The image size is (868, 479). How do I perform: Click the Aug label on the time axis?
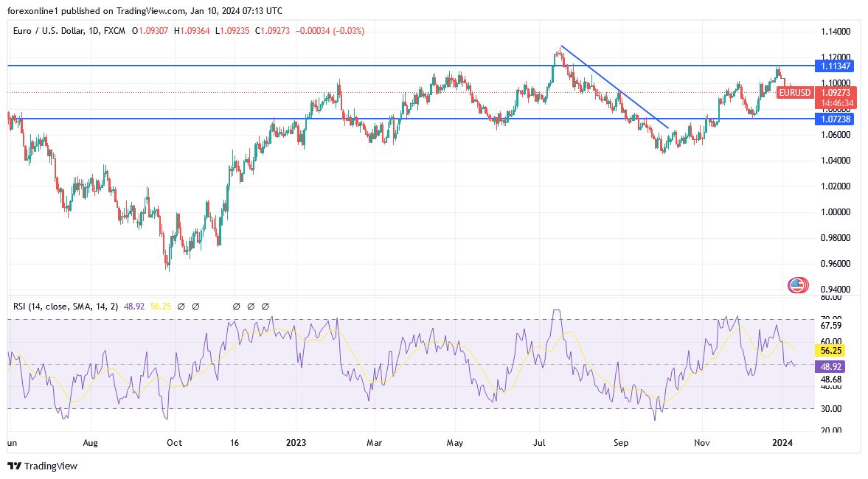point(89,443)
